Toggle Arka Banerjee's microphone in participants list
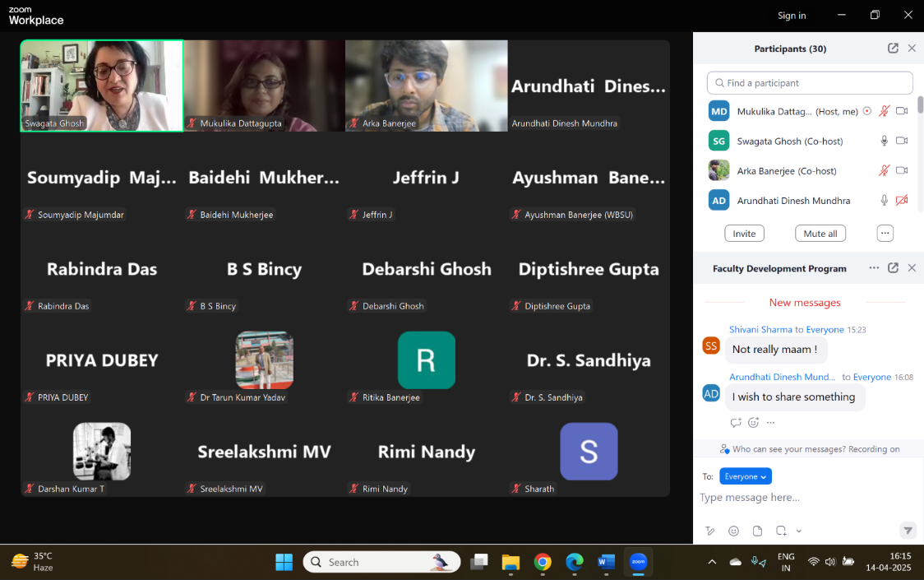Screen dimensions: 924x580 884,170
